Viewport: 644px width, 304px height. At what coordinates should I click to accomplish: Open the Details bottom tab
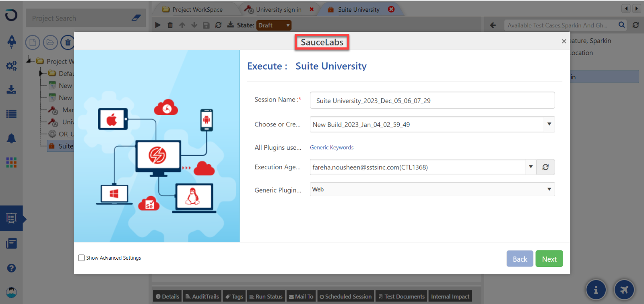pyautogui.click(x=167, y=296)
